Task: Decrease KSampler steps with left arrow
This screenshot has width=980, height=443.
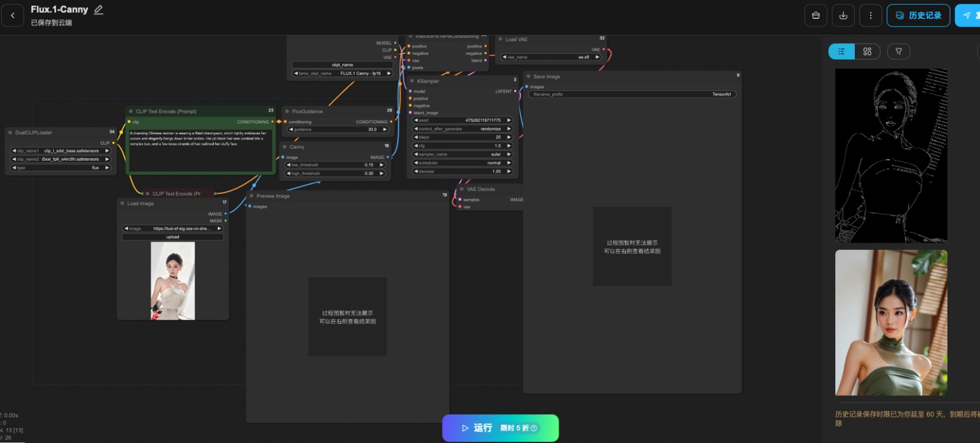Action: pyautogui.click(x=416, y=137)
